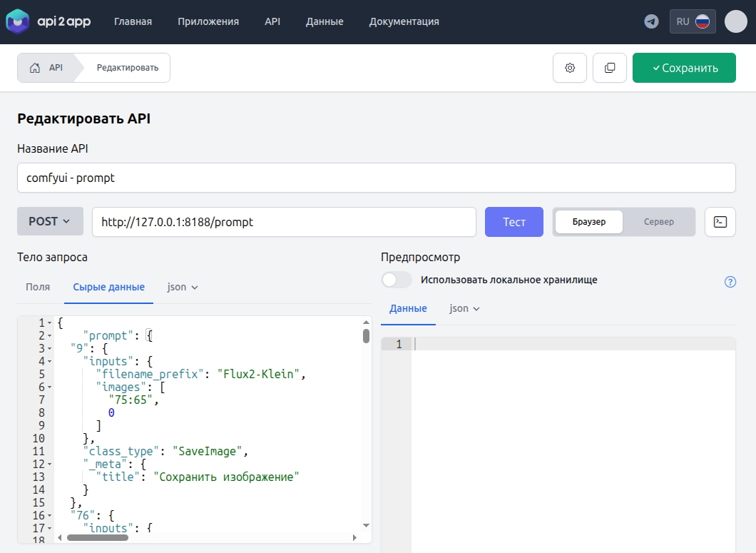Click the green Сохранить button
The height and width of the screenshot is (553, 756).
[x=684, y=68]
